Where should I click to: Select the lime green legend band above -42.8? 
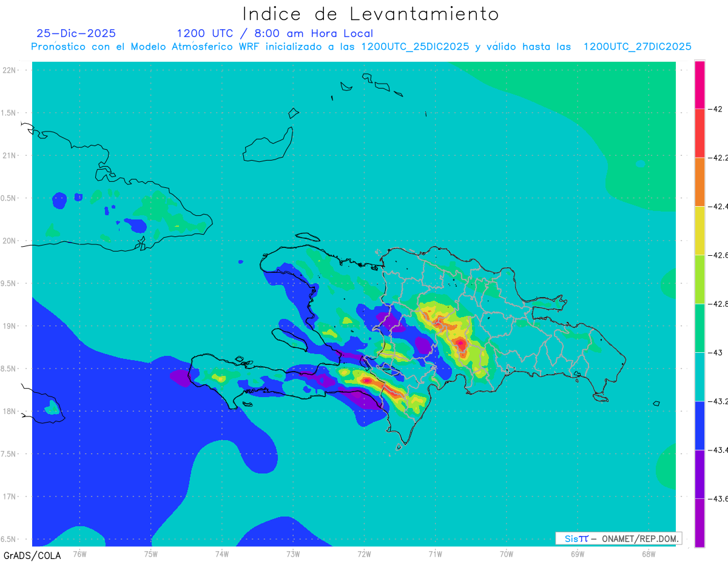click(x=699, y=279)
